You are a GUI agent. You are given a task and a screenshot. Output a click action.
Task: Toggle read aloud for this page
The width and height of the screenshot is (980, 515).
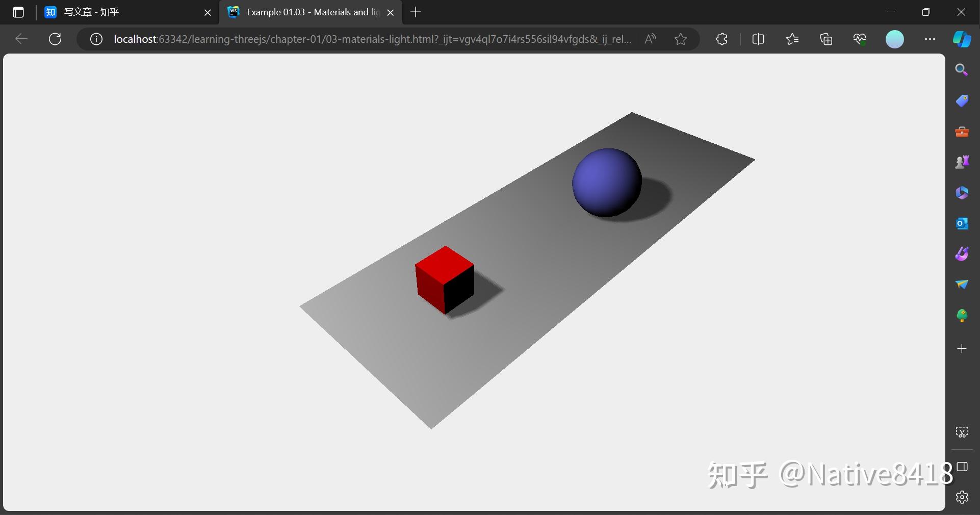point(651,39)
